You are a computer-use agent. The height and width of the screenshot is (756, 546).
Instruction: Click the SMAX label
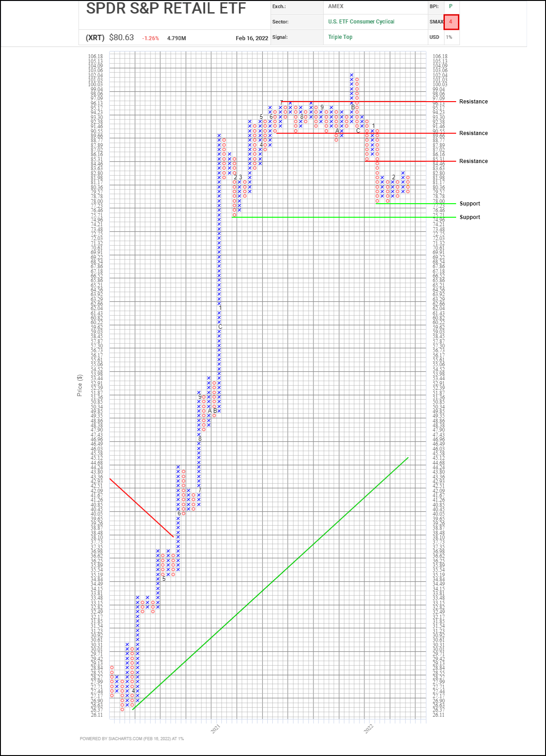(436, 22)
